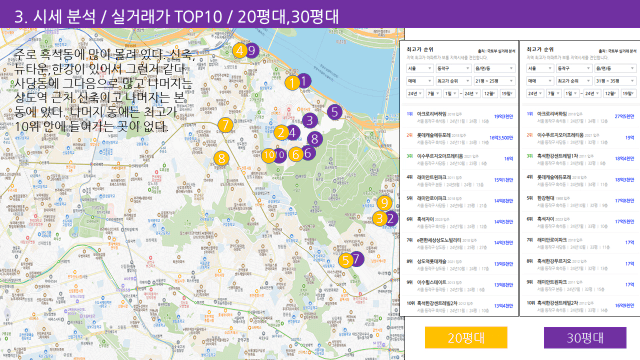Open the 최고가 순위 dropdown in right ranking panel
The width and height of the screenshot is (640, 360).
coord(573,81)
